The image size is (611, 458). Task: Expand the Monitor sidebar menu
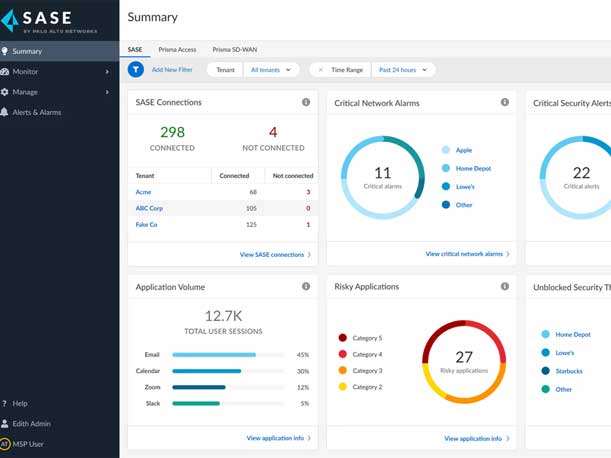point(60,72)
